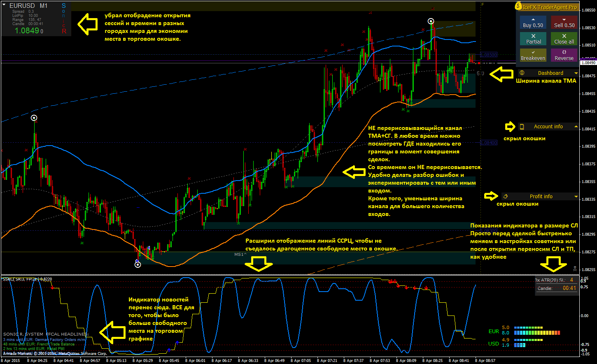The width and height of the screenshot is (597, 364).
Task: Expand the Dashboard panel arrow
Action: point(576,73)
